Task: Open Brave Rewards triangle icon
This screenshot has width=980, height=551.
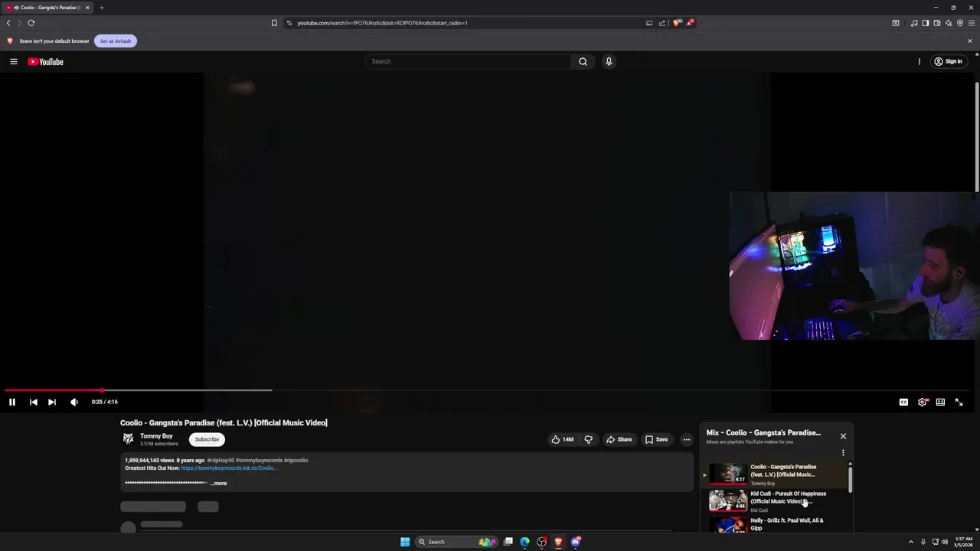Action: [690, 23]
